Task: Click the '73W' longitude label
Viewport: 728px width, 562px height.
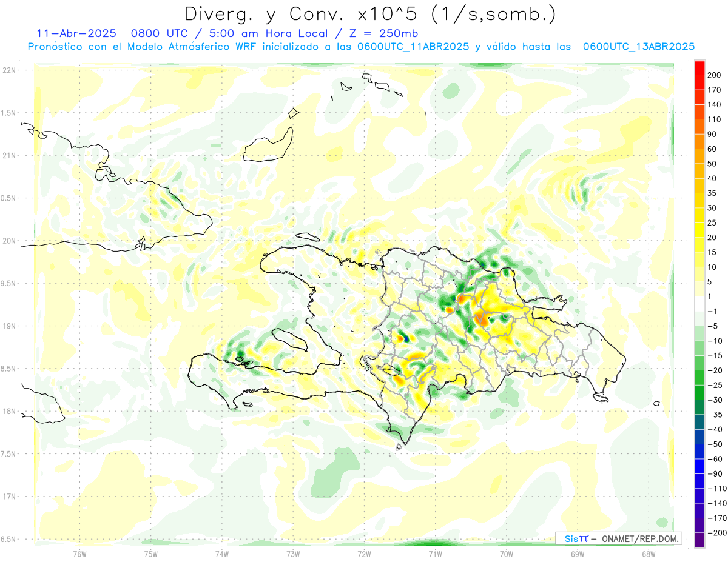Action: 293,554
